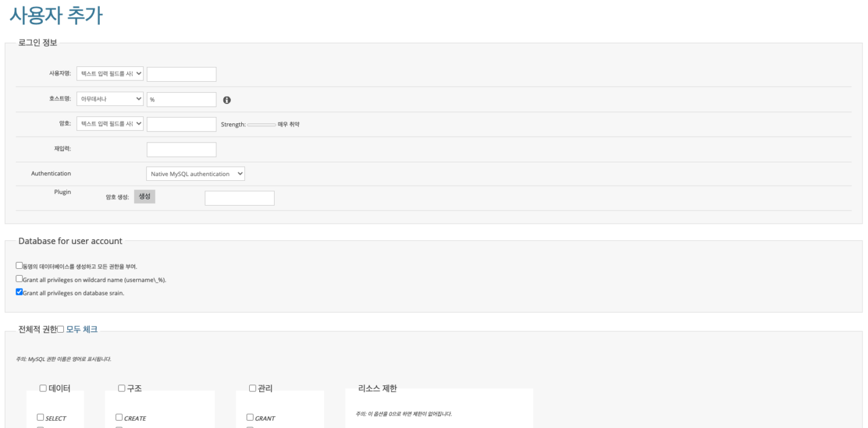Focus the 암호 password input field
The height and width of the screenshot is (428, 868).
tap(181, 124)
